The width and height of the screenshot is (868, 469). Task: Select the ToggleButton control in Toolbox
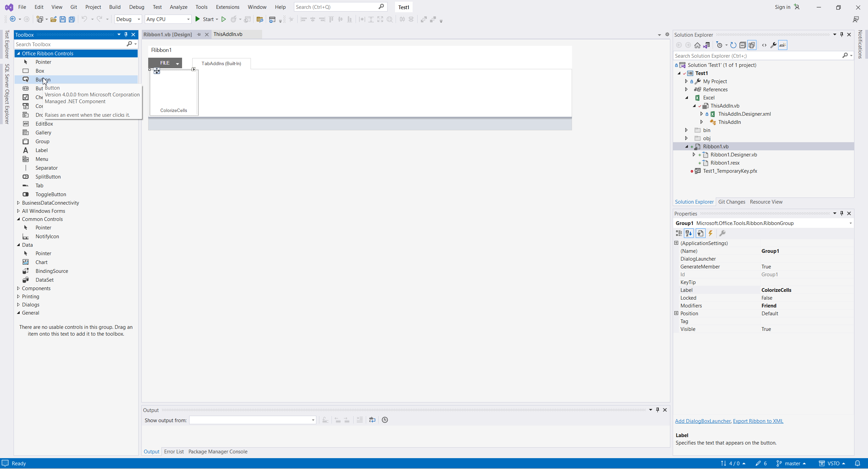(x=51, y=194)
